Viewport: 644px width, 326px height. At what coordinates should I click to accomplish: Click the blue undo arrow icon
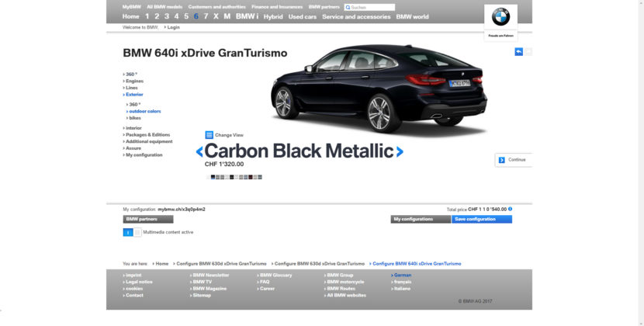pyautogui.click(x=519, y=52)
